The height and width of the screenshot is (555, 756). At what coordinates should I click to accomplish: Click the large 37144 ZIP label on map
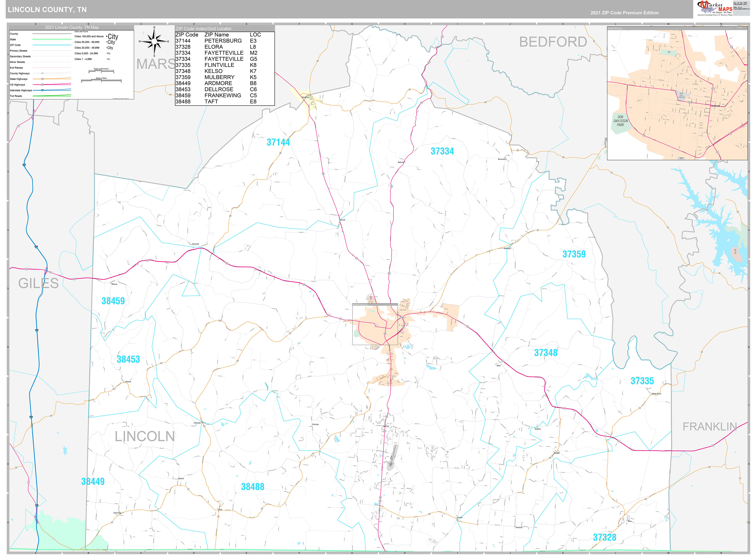[x=278, y=142]
